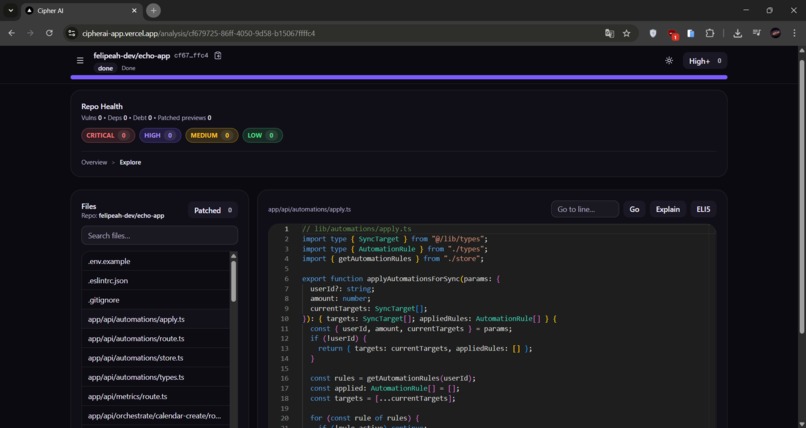Click file list scroll-up arrow
806x428 pixels.
tap(233, 256)
